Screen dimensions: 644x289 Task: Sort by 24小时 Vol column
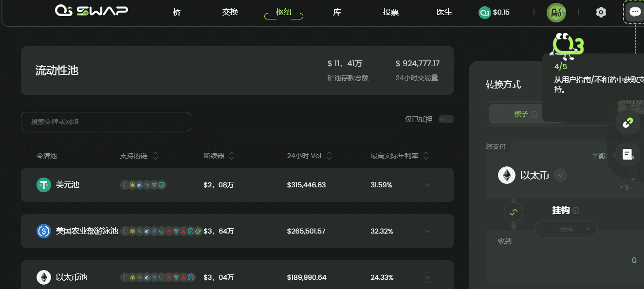click(x=329, y=156)
